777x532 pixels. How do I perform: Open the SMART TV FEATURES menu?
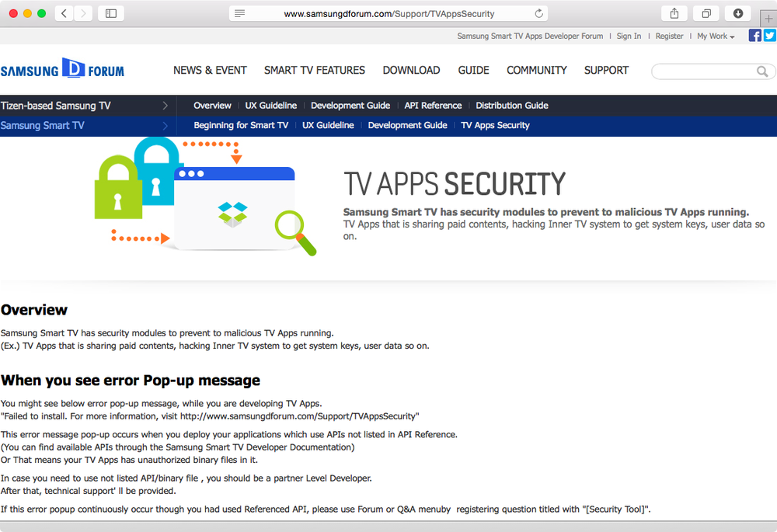pos(315,71)
